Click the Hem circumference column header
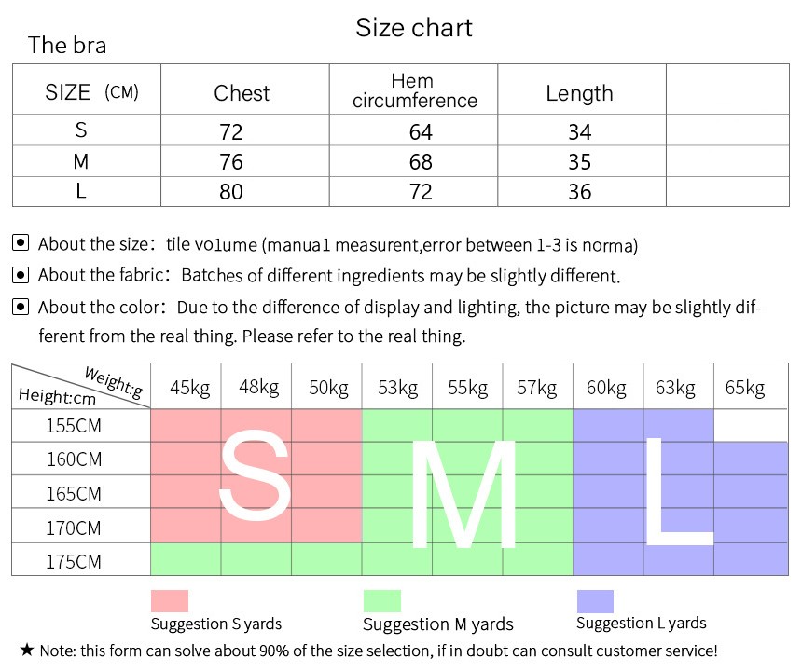This screenshot has height=672, width=802. tap(414, 90)
